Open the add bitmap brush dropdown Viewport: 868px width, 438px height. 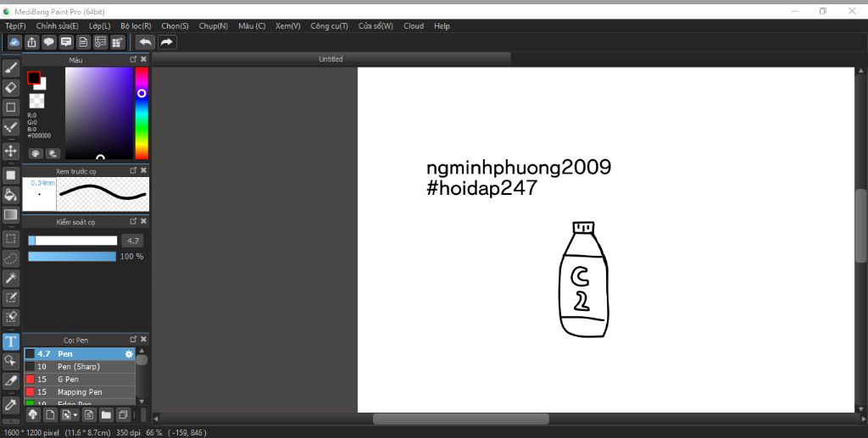pos(70,414)
